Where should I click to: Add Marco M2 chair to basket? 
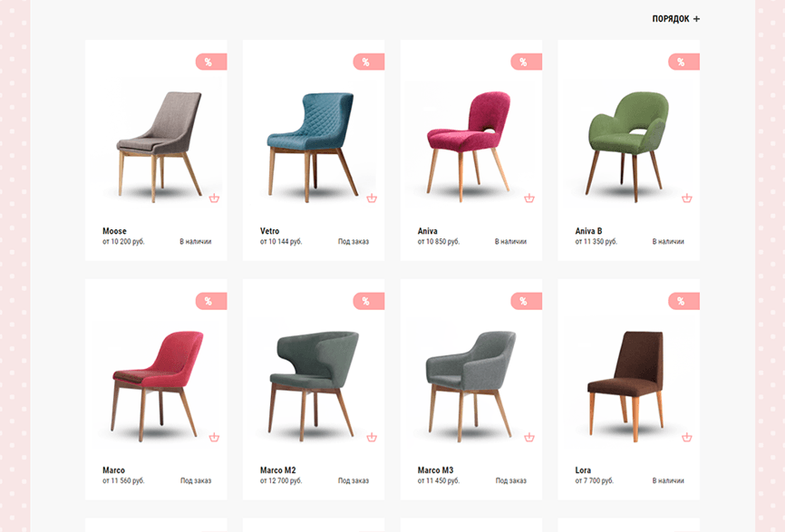[x=372, y=438]
